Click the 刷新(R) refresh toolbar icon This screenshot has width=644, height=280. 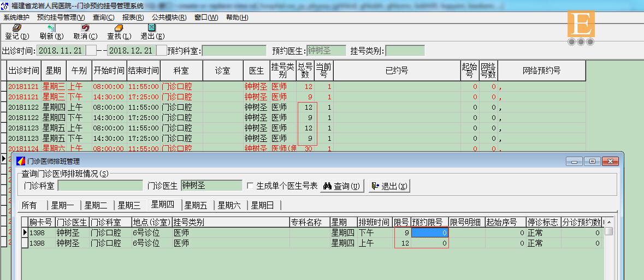click(x=51, y=28)
